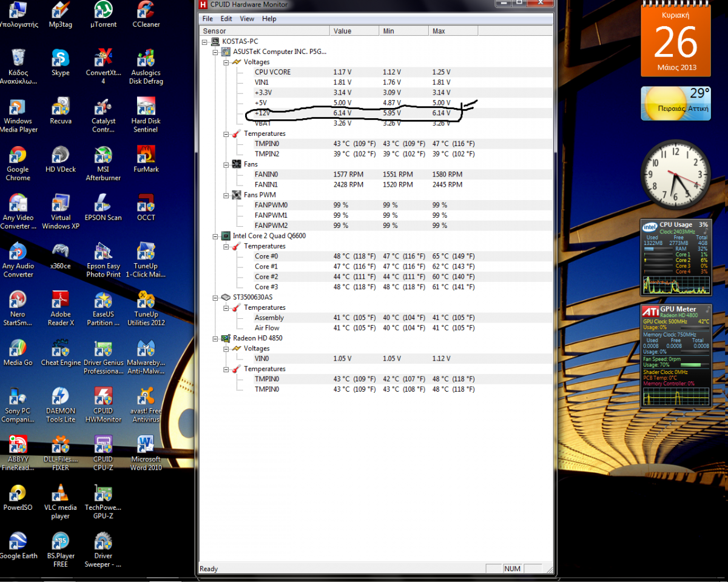Open the Help menu
728x582 pixels.
pos(269,19)
